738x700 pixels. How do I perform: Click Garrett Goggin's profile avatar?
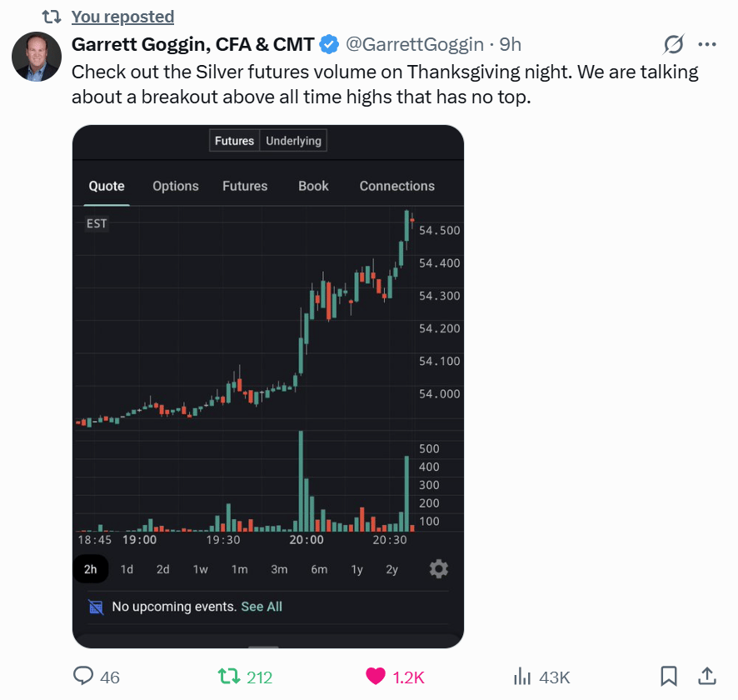click(36, 57)
